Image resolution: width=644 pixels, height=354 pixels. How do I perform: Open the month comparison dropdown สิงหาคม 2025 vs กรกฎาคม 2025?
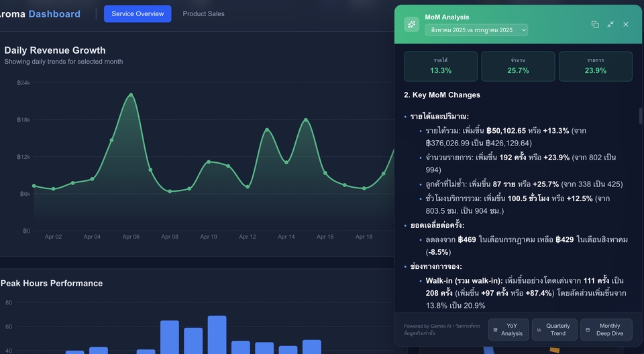tap(476, 30)
